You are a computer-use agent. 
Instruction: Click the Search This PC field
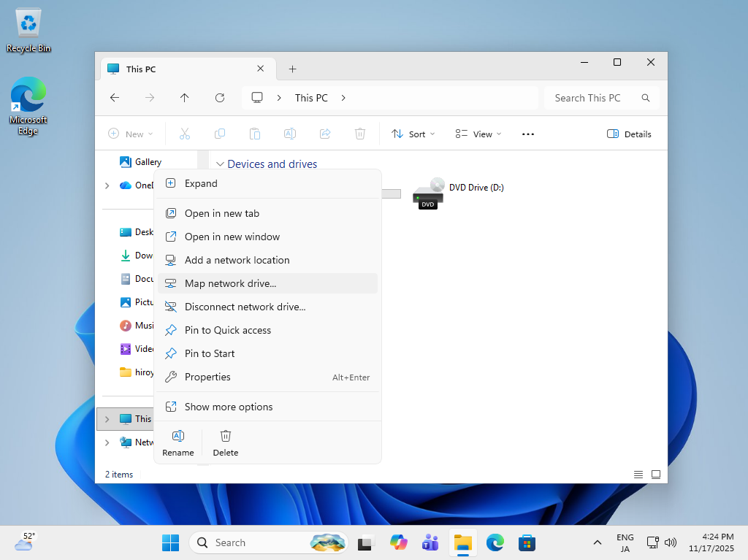[592, 98]
